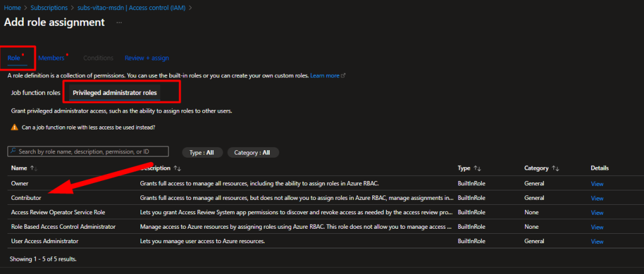Click Home in the breadcrumb
The image size is (644, 274).
coord(11,8)
